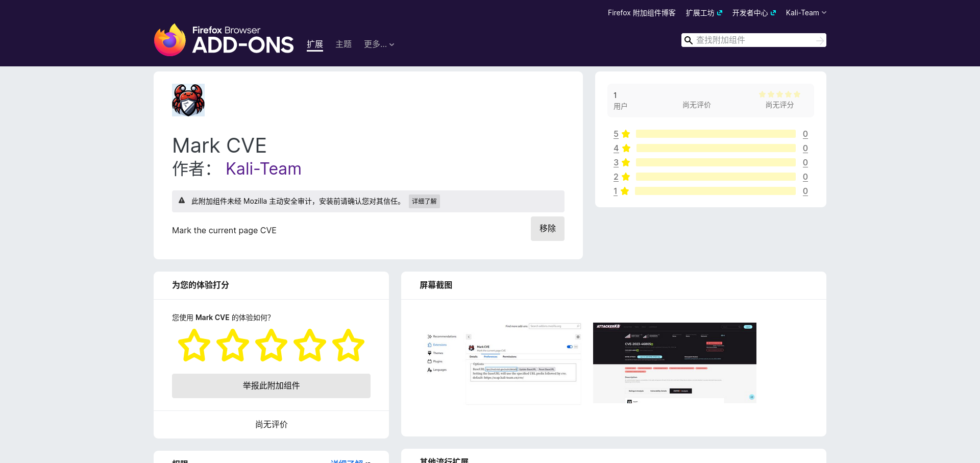
Task: Expand the Kali-Team account menu
Action: click(x=806, y=13)
